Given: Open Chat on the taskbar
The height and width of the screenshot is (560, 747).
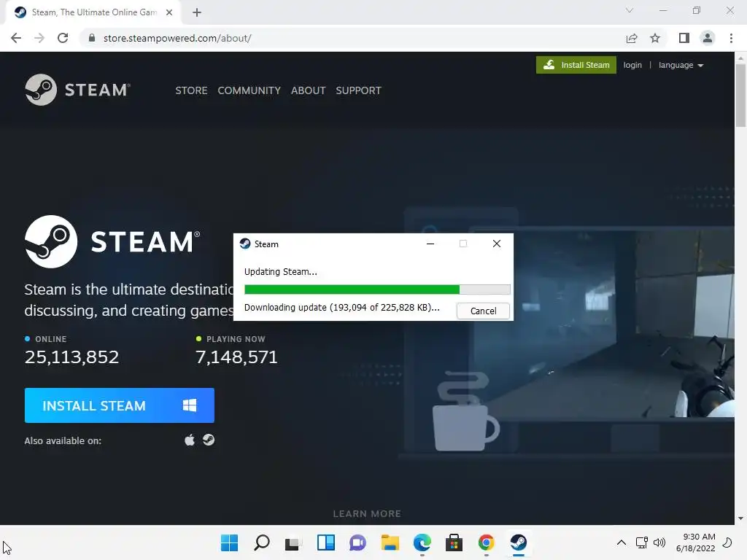Looking at the screenshot, I should (x=357, y=542).
